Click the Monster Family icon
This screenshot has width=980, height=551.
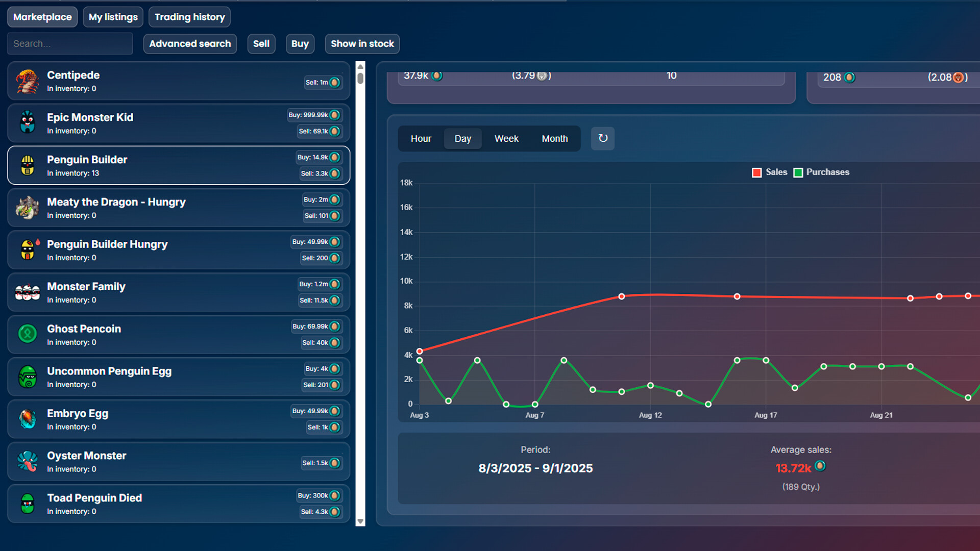point(27,292)
